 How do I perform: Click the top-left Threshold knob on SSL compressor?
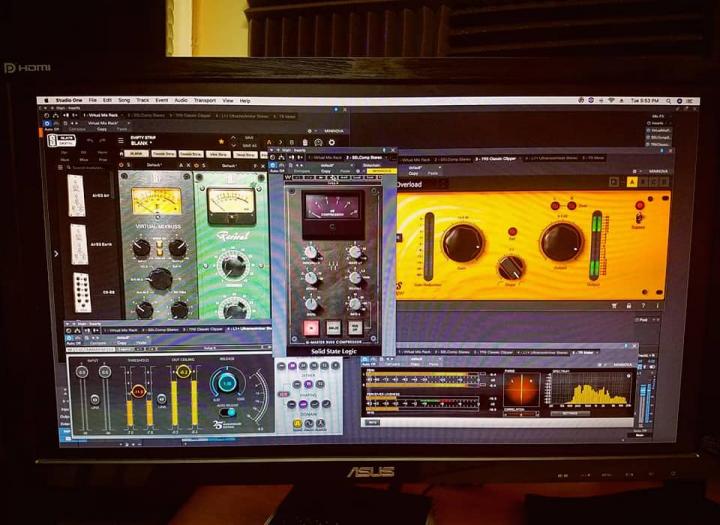tap(311, 253)
